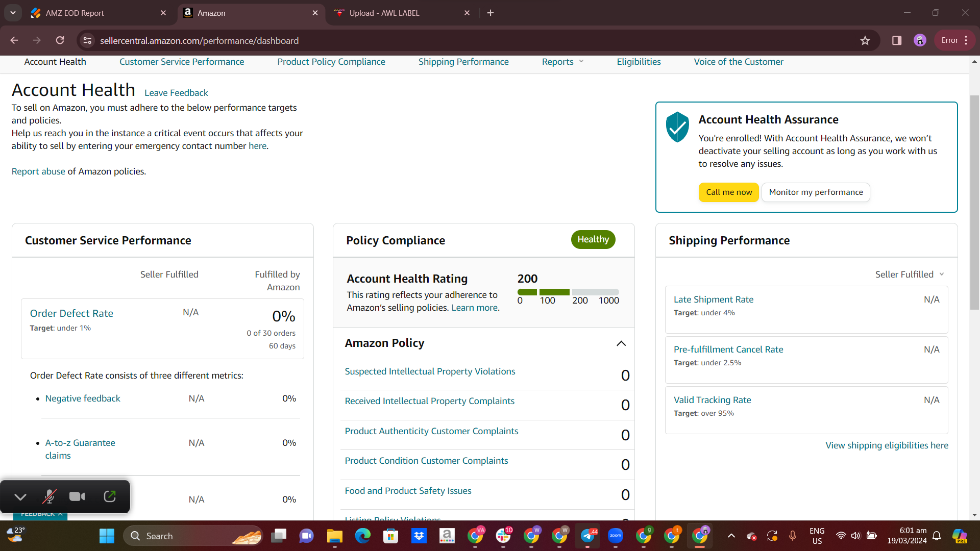Open Telegram from the taskbar
980x551 pixels.
pyautogui.click(x=587, y=536)
